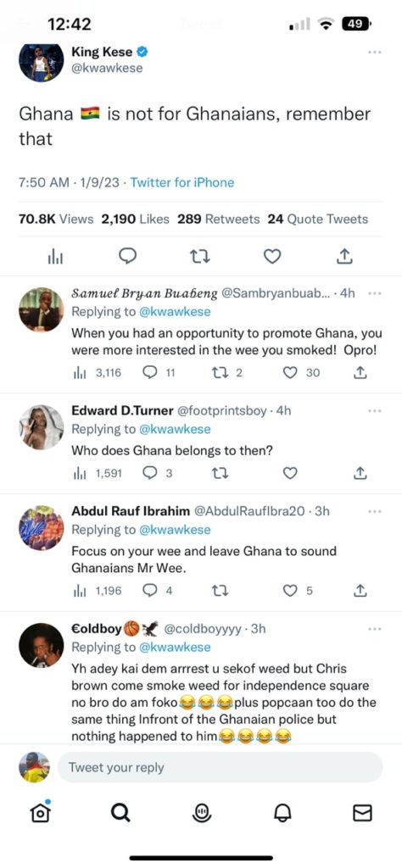Open Notifications bell in bottom bar
The image size is (402, 868).
click(x=282, y=812)
